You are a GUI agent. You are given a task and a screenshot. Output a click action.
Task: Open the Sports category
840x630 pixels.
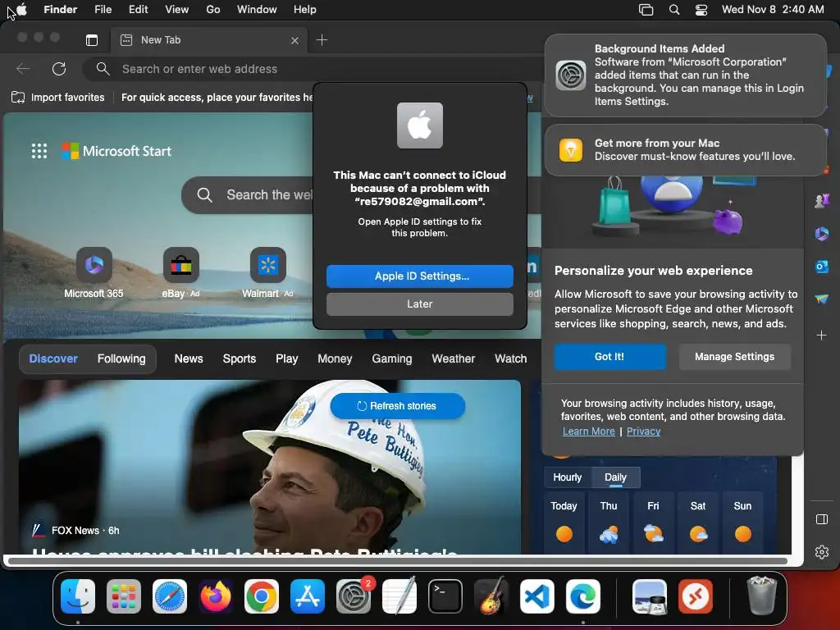240,359
